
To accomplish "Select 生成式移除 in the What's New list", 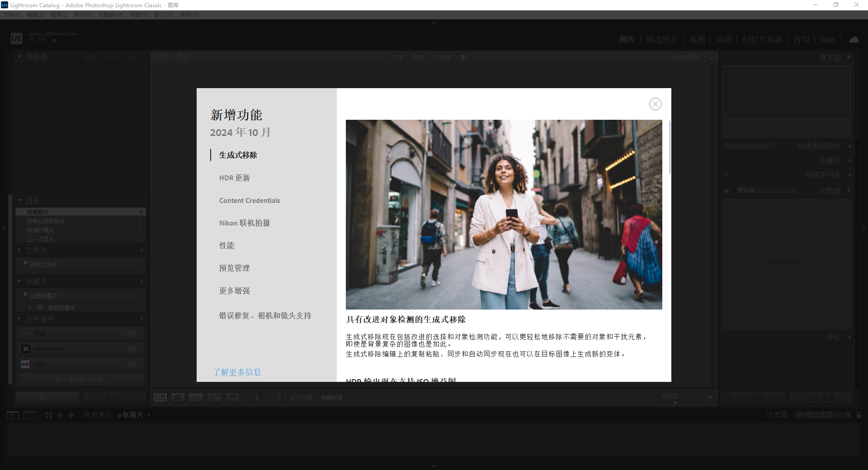I will tap(238, 155).
